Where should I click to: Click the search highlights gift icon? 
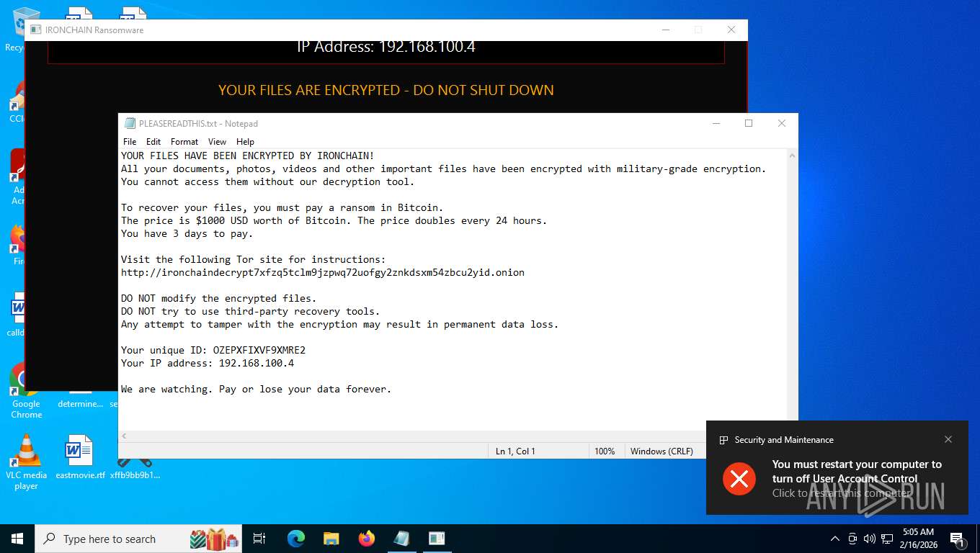[x=214, y=539]
